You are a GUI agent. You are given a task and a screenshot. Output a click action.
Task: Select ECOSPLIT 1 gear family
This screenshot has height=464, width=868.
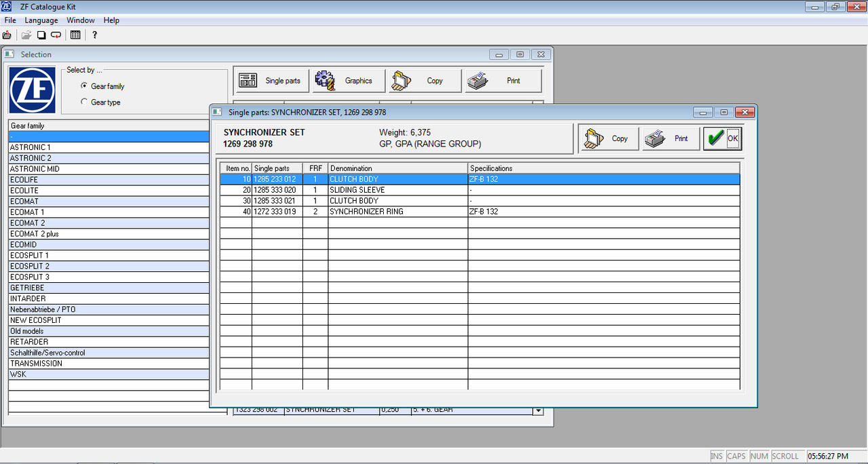tap(108, 256)
